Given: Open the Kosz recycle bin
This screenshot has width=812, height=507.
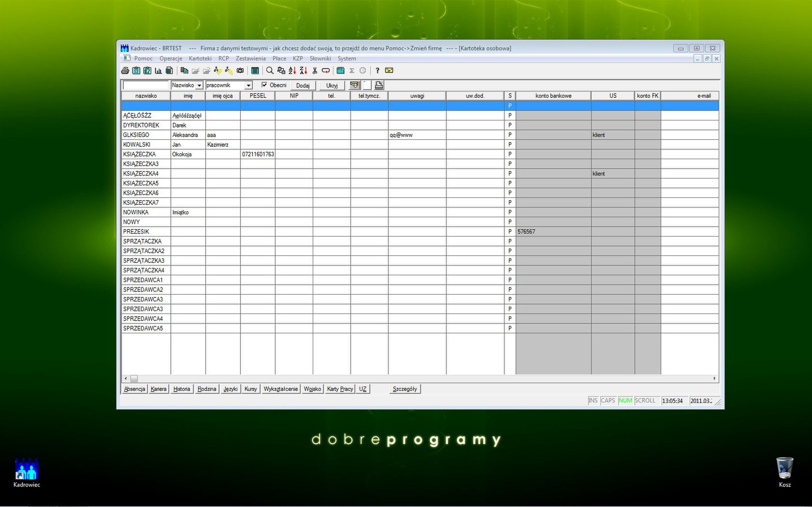Looking at the screenshot, I should tap(784, 472).
